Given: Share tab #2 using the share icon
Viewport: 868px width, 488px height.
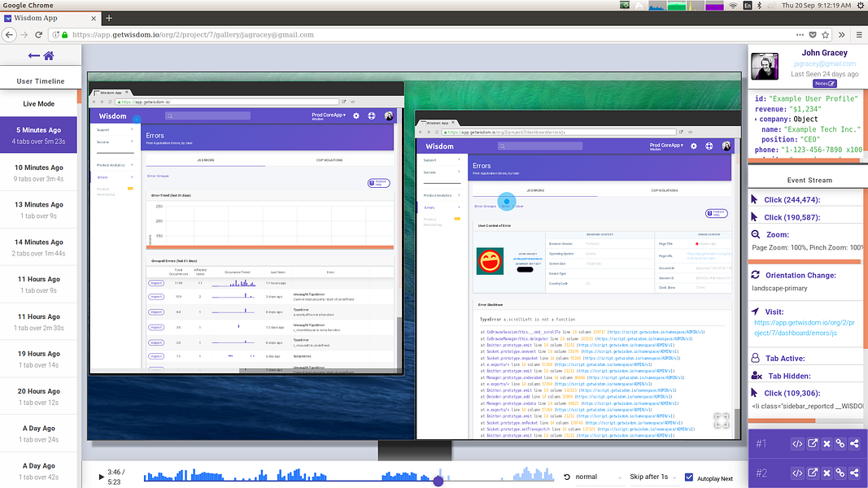Looking at the screenshot, I should pyautogui.click(x=854, y=473).
